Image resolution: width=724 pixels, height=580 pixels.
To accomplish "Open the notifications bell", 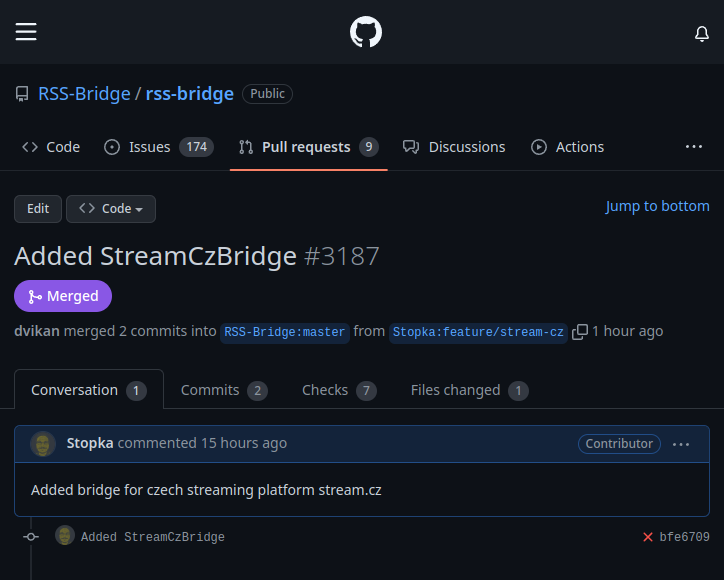I will 702,33.
